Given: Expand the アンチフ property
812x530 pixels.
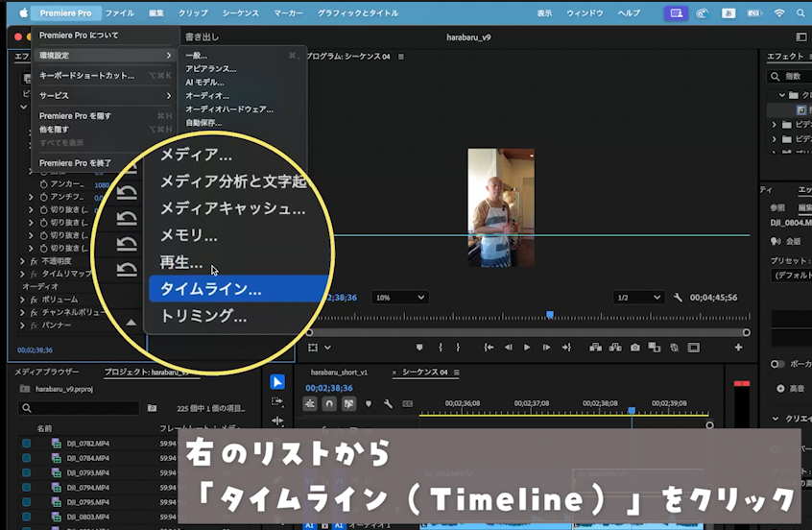Looking at the screenshot, I should coord(31,197).
